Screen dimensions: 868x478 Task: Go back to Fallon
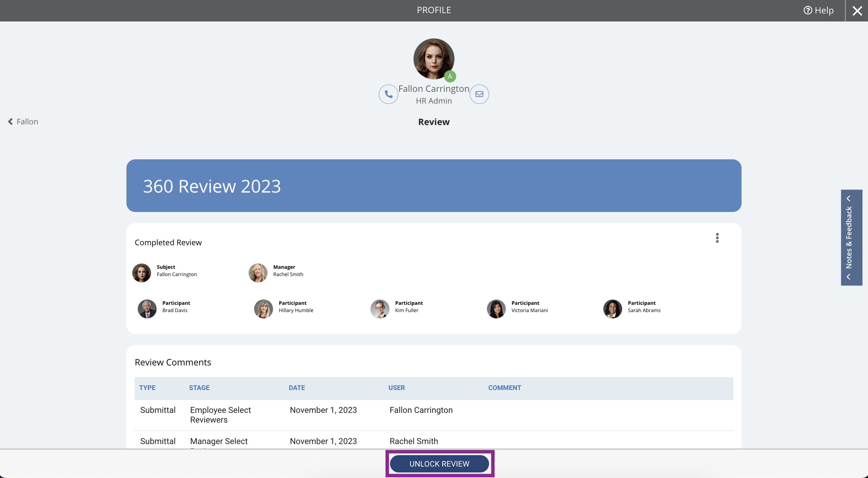coord(23,122)
